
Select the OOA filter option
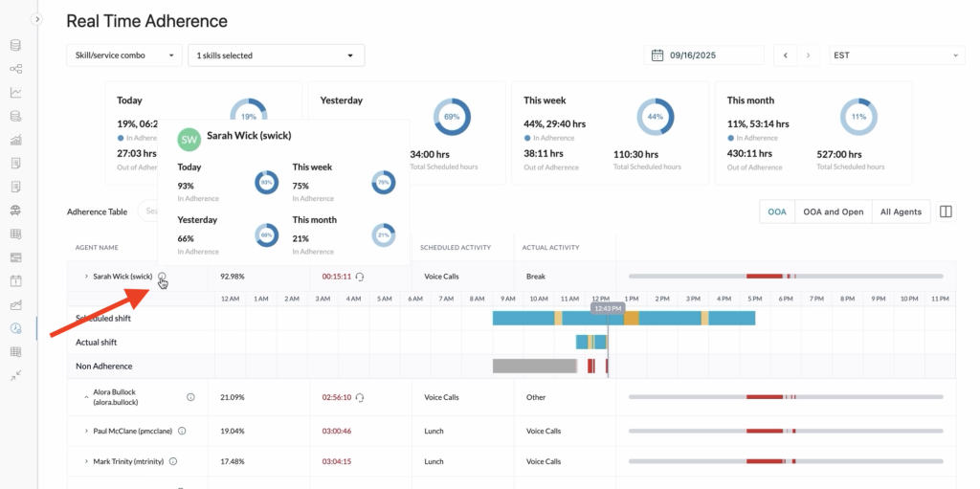pos(776,211)
